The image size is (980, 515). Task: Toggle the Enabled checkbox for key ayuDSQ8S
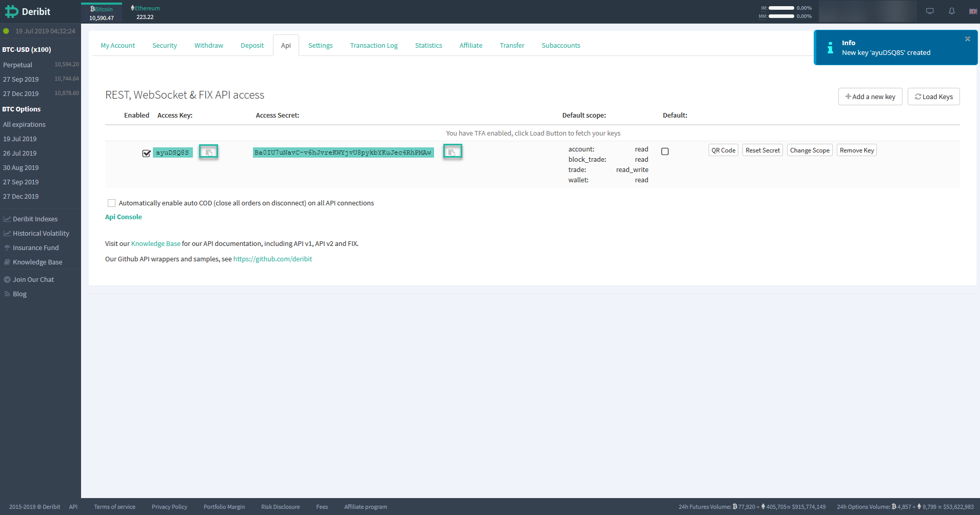pos(146,153)
